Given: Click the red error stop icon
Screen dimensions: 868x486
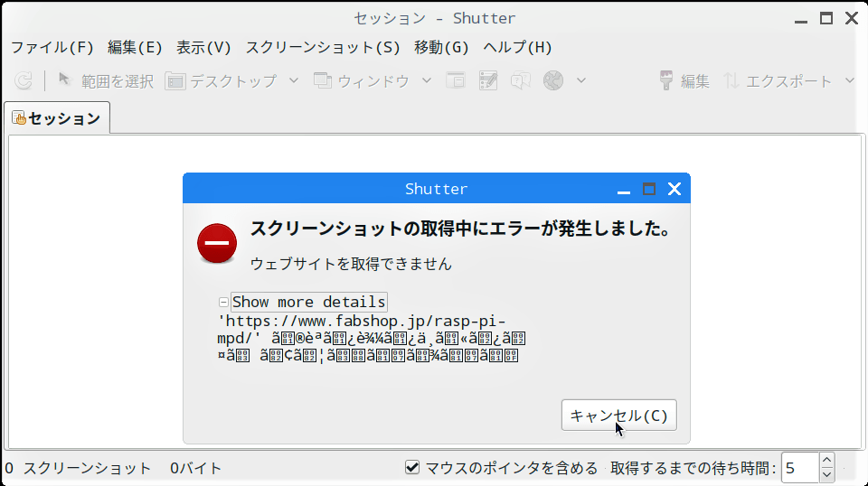Looking at the screenshot, I should [x=217, y=243].
